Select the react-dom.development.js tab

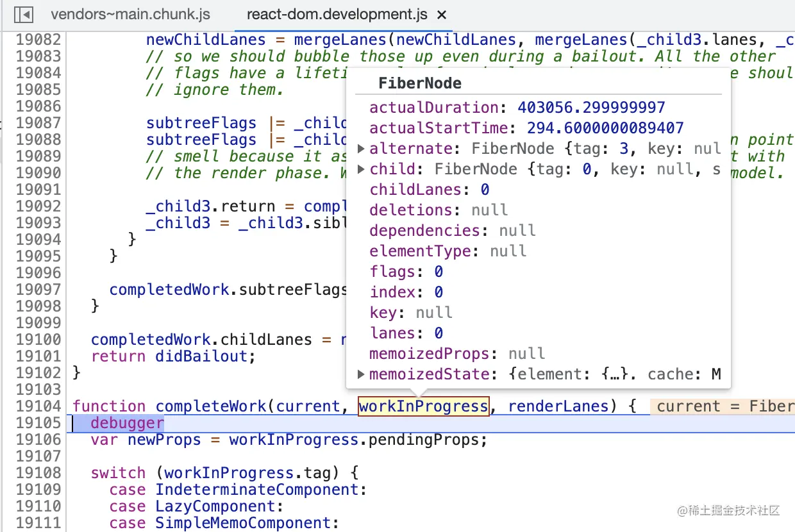(337, 14)
